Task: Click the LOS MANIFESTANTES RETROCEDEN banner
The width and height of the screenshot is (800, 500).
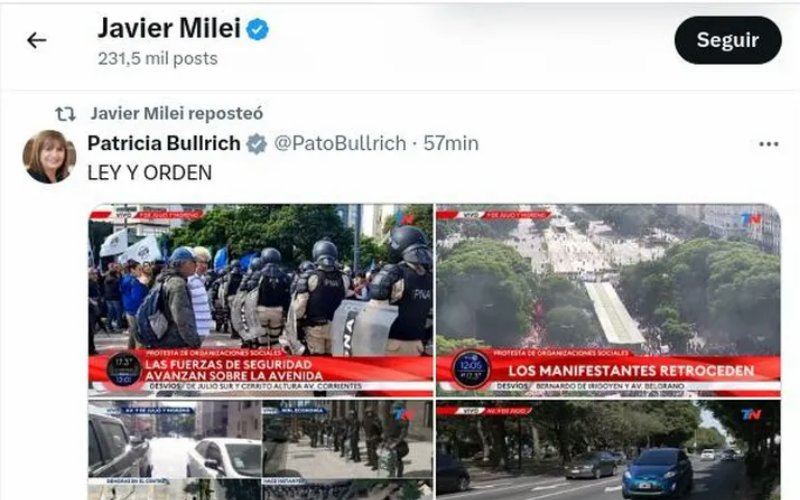Action: (631, 370)
